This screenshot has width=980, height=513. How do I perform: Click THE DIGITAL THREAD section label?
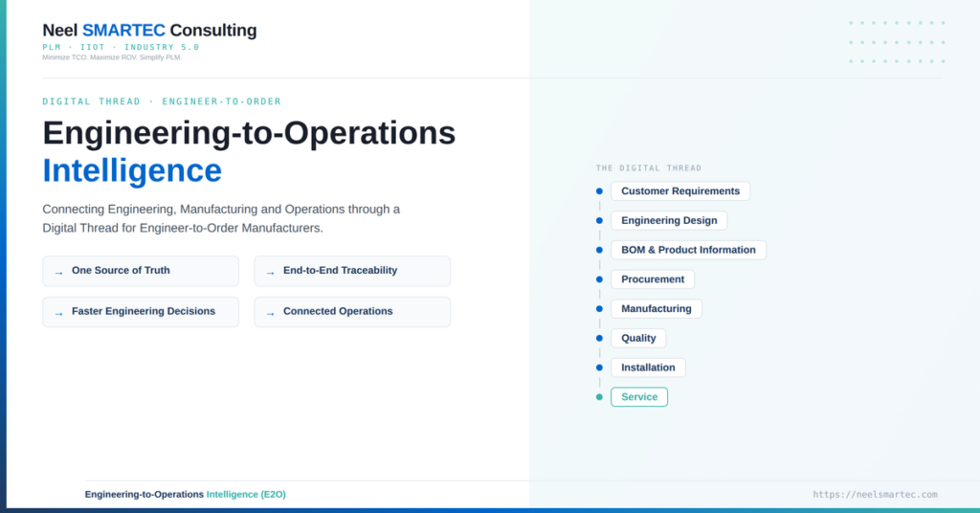click(649, 168)
